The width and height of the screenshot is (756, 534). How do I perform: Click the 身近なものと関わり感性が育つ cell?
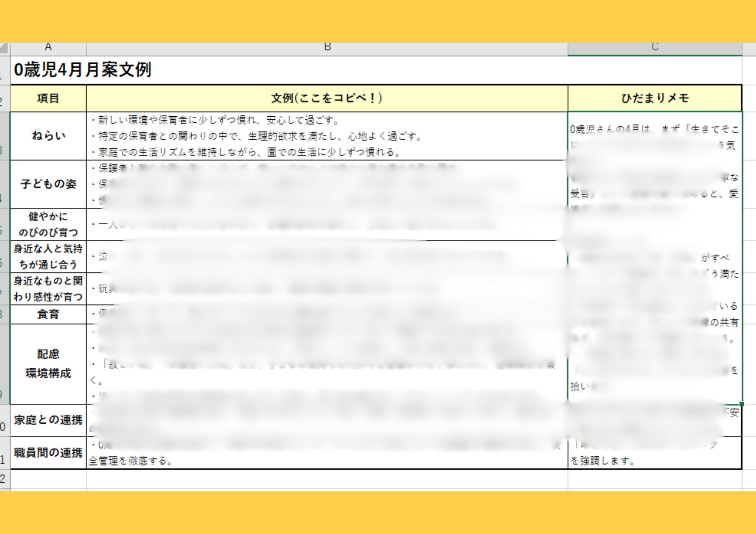pos(48,289)
